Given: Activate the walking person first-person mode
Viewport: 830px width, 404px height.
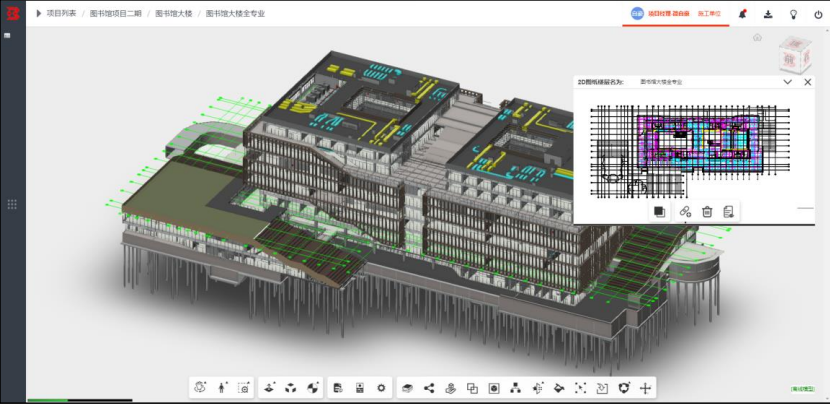Looking at the screenshot, I should (222, 388).
